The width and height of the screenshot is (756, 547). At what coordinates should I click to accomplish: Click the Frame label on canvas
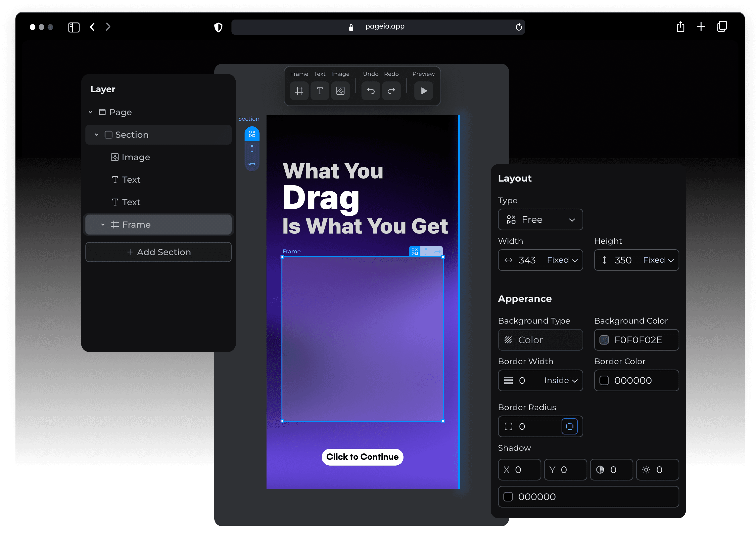pos(291,252)
